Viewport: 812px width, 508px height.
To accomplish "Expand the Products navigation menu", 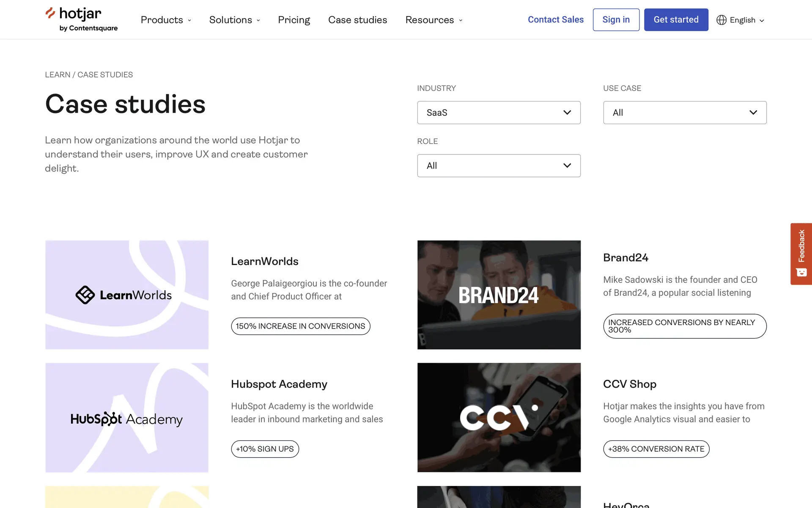I will coord(166,20).
